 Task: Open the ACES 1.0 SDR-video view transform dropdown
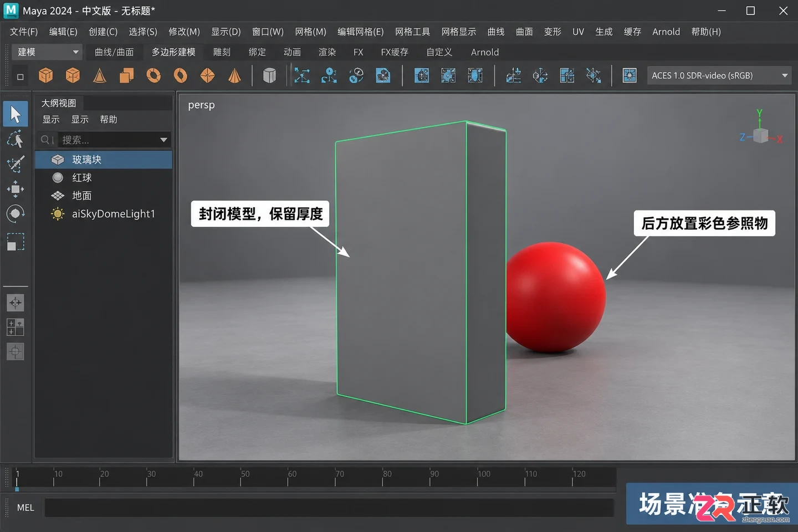[x=719, y=75]
